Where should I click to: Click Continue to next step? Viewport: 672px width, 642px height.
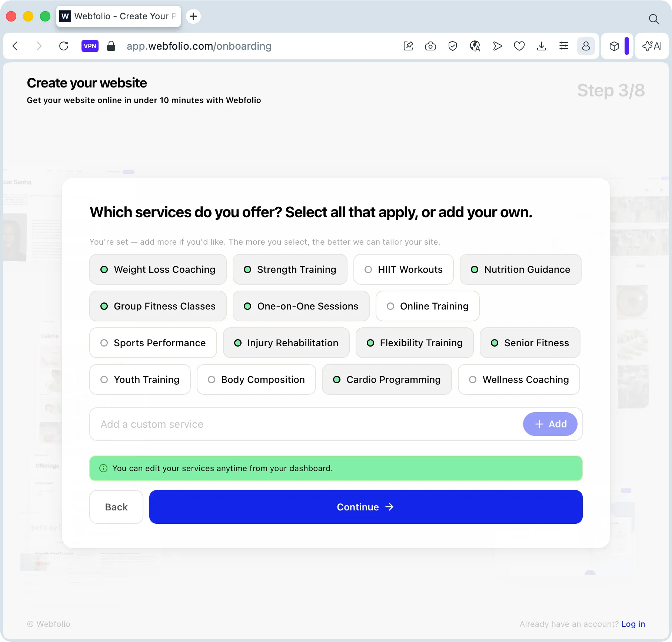tap(366, 507)
